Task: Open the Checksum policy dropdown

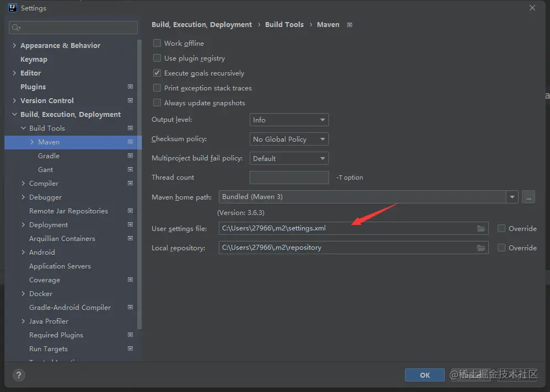Action: (289, 139)
